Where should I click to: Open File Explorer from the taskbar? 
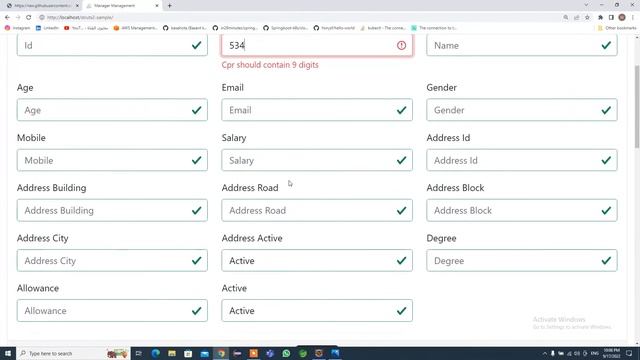point(172,353)
